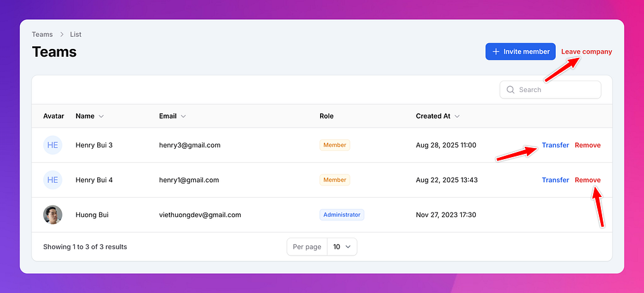Screen dimensions: 644x293
Task: Open Henry Bui 4's HE avatar
Action: click(53, 180)
